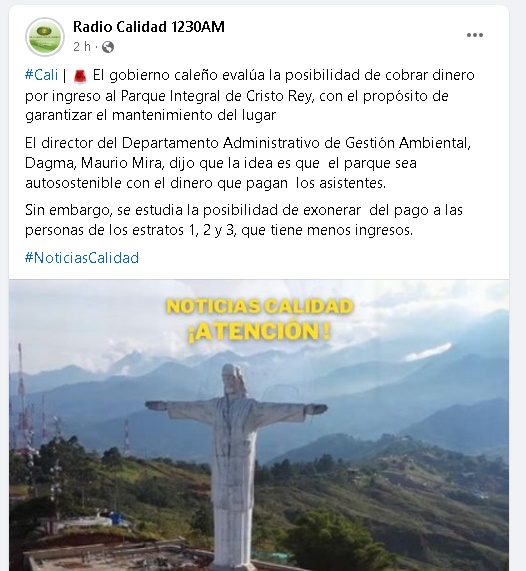Click the Cristo Rey statue head in photo
The height and width of the screenshot is (571, 526).
233,379
